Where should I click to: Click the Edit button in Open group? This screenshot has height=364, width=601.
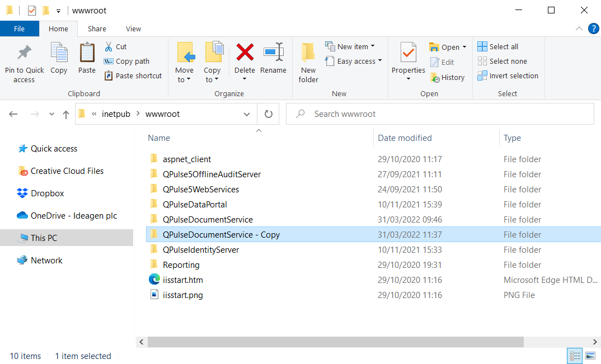point(442,62)
